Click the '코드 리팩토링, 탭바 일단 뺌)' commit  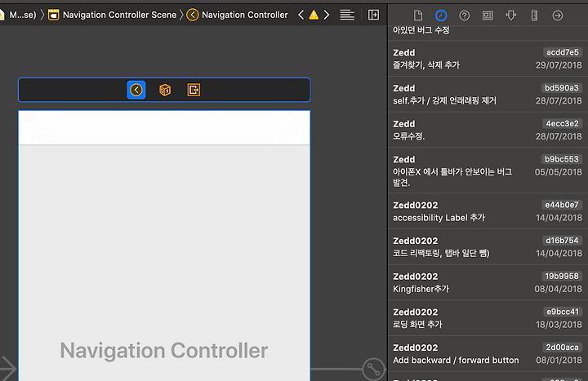[441, 253]
